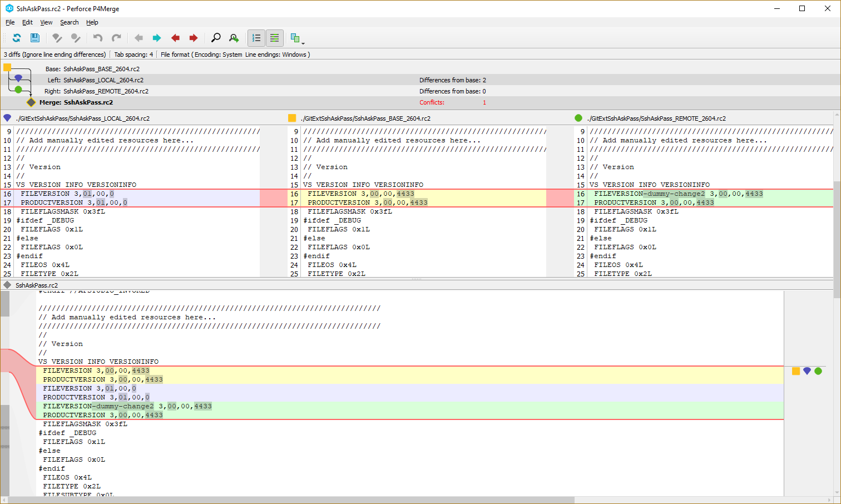Toggle left text in merge with blue triangle

(807, 371)
